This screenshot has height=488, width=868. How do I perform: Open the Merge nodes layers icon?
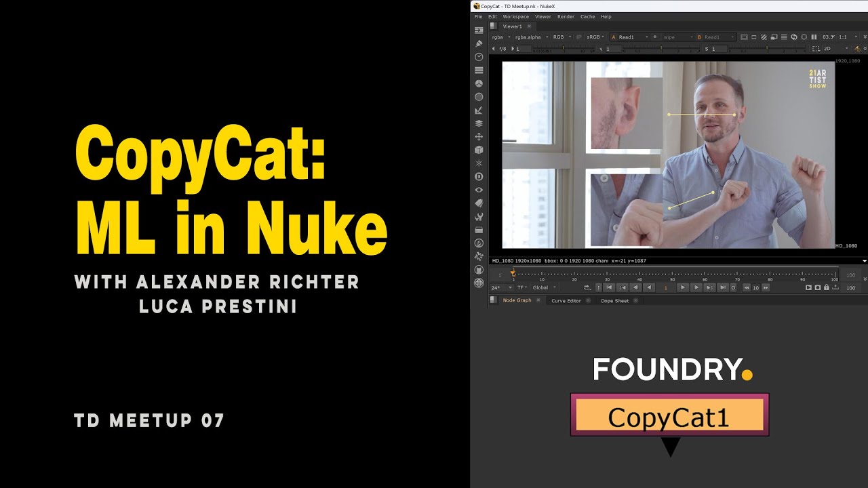(479, 123)
